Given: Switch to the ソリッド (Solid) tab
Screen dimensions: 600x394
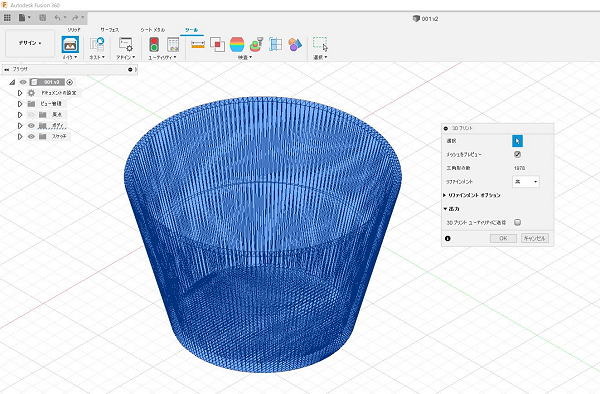Looking at the screenshot, I should click(x=74, y=30).
